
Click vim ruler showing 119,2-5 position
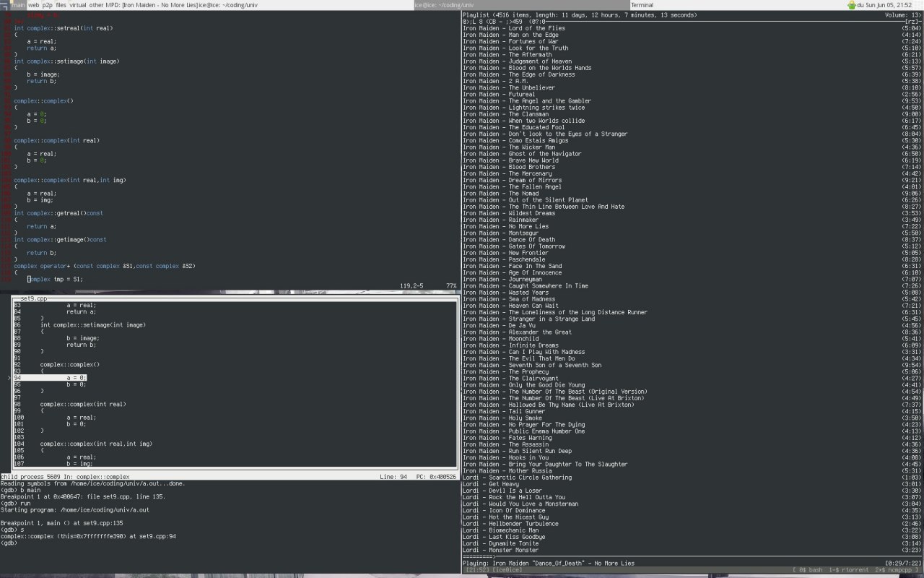click(x=412, y=286)
